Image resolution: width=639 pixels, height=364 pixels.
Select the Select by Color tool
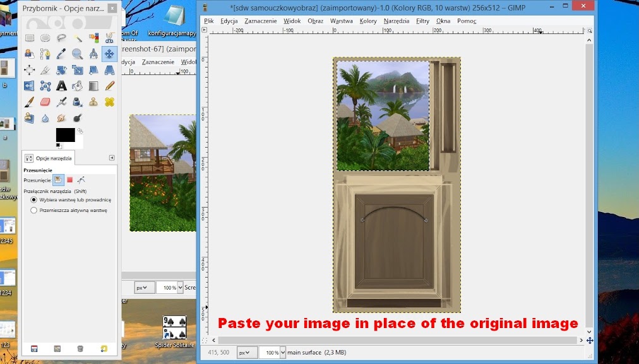pos(93,38)
